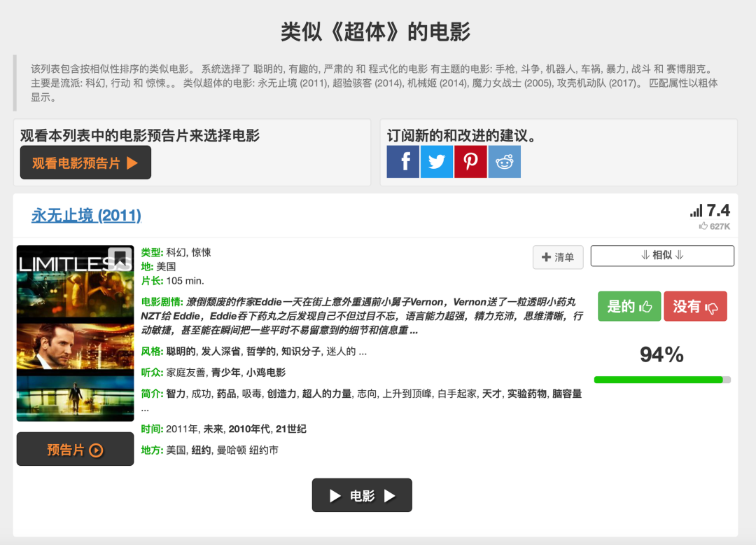Click the heading 类似《超体》的电影
The height and width of the screenshot is (545, 756).
(x=376, y=32)
